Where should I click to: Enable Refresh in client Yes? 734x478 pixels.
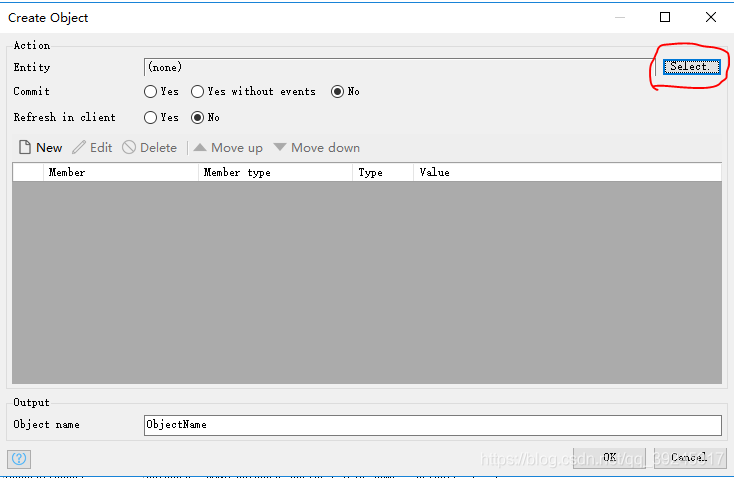(x=151, y=118)
